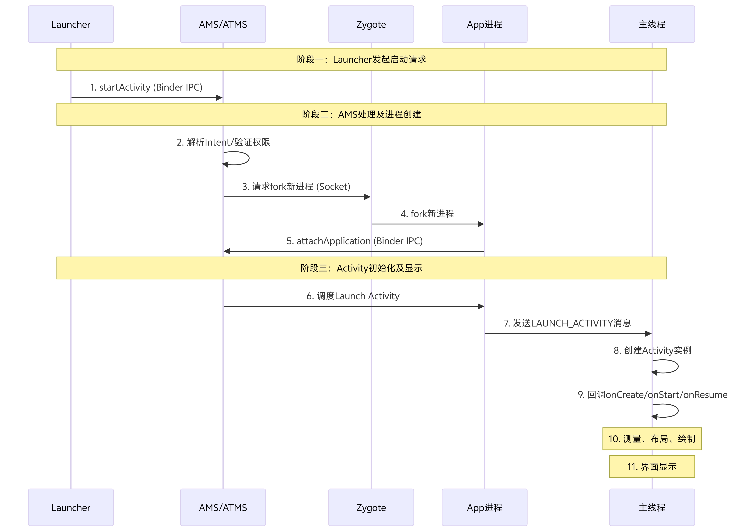Click the 阶段二 AMS处理及进程创建 note banner
Viewport: 756px width, 532px height.
361,114
